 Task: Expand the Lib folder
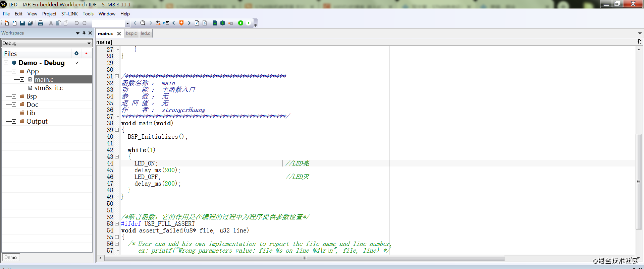click(14, 113)
